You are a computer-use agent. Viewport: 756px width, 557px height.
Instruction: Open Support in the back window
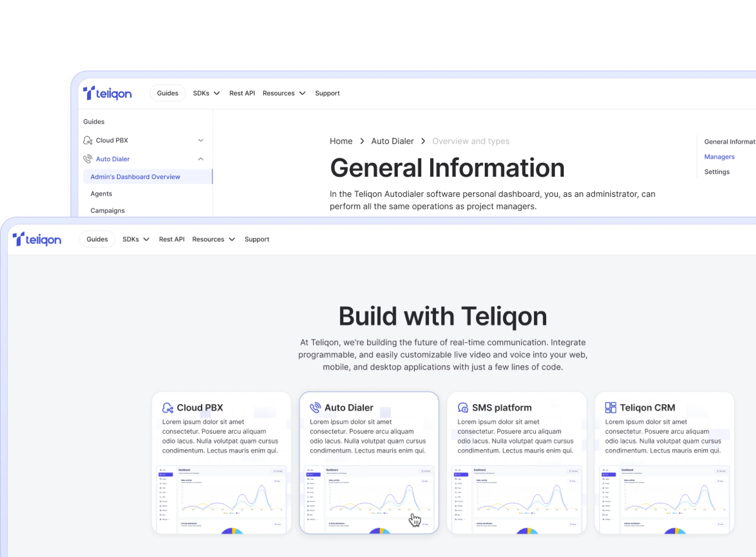click(x=327, y=93)
